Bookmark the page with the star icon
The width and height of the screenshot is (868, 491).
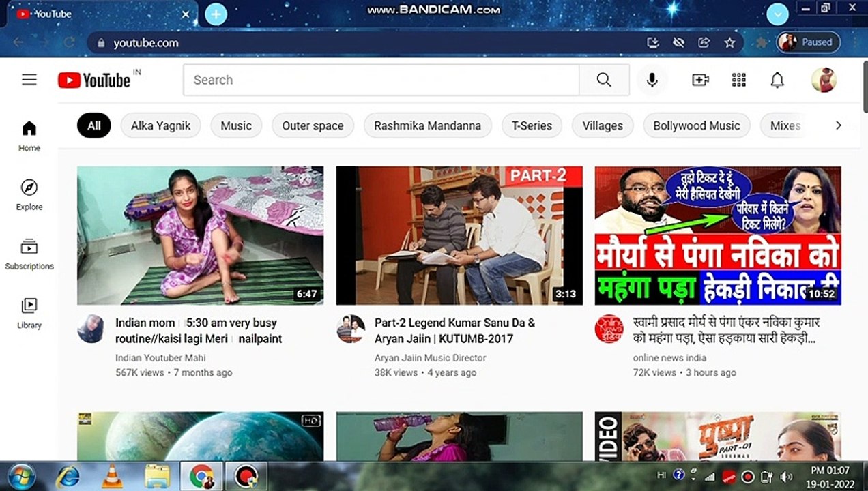click(729, 42)
